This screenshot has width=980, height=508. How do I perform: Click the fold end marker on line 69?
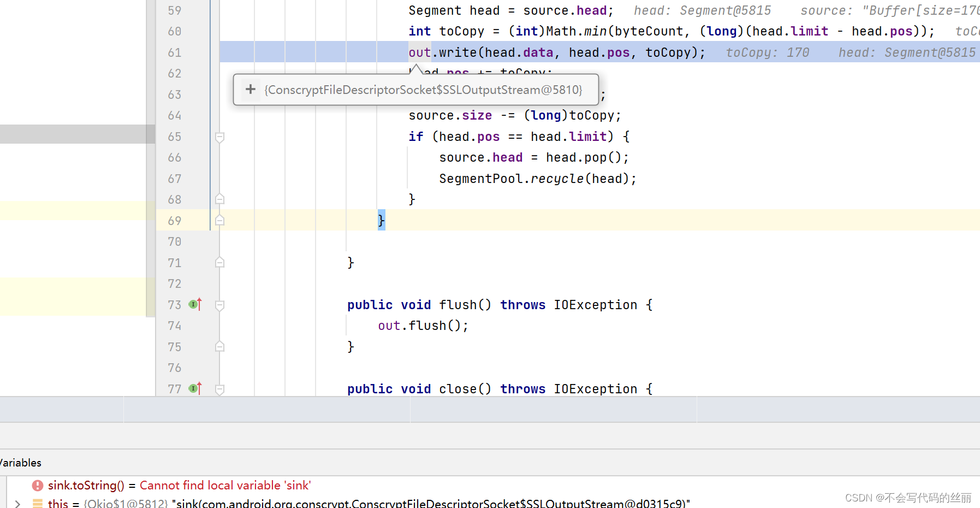point(219,220)
